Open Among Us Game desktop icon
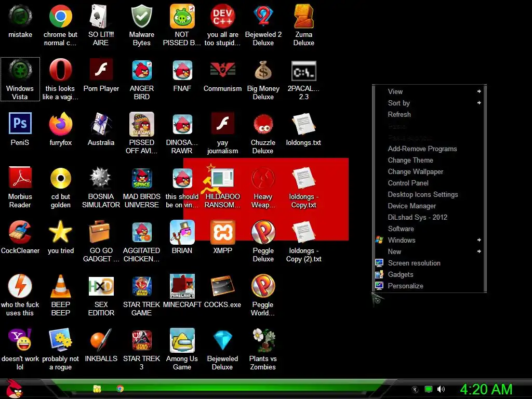The image size is (532, 399). tap(182, 340)
